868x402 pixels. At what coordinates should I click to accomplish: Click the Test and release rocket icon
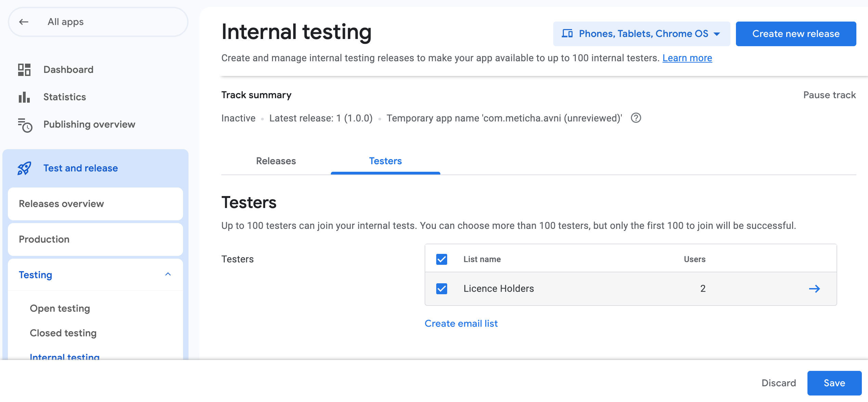pyautogui.click(x=24, y=168)
